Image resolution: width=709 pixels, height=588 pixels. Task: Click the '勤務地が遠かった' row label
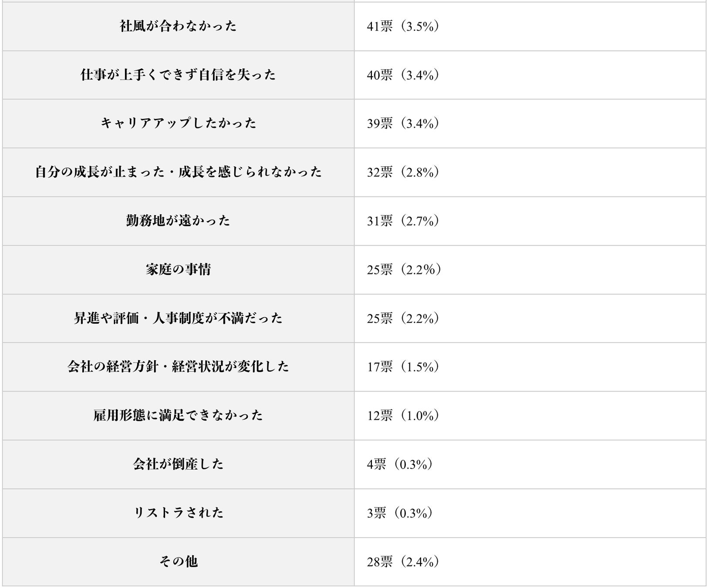178,221
